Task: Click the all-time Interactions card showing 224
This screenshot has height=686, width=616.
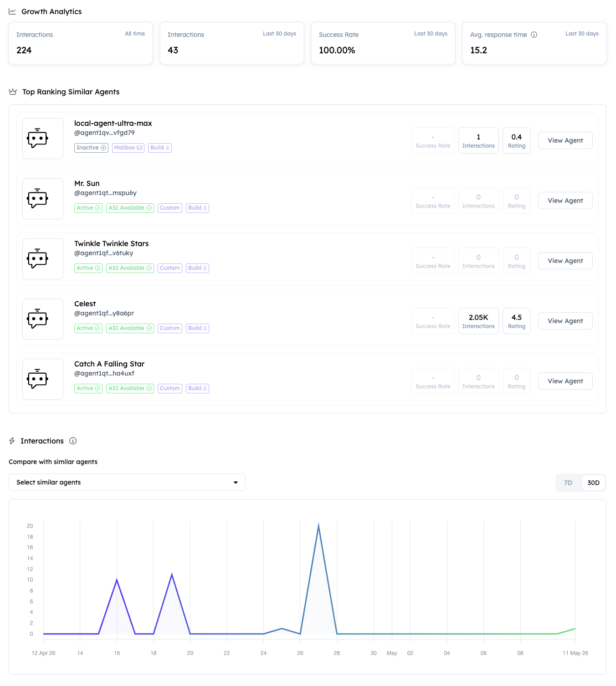Action: point(81,43)
